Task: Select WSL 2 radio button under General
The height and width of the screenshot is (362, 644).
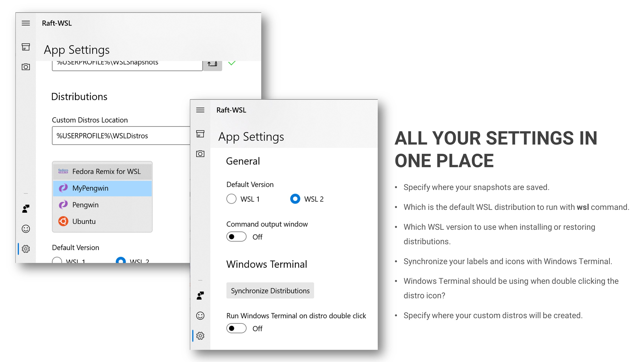Action: [x=295, y=199]
